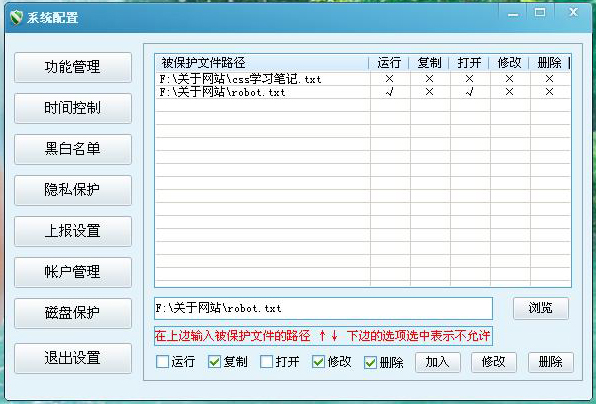
Task: Close the 系统配置 window
Action: 573,13
